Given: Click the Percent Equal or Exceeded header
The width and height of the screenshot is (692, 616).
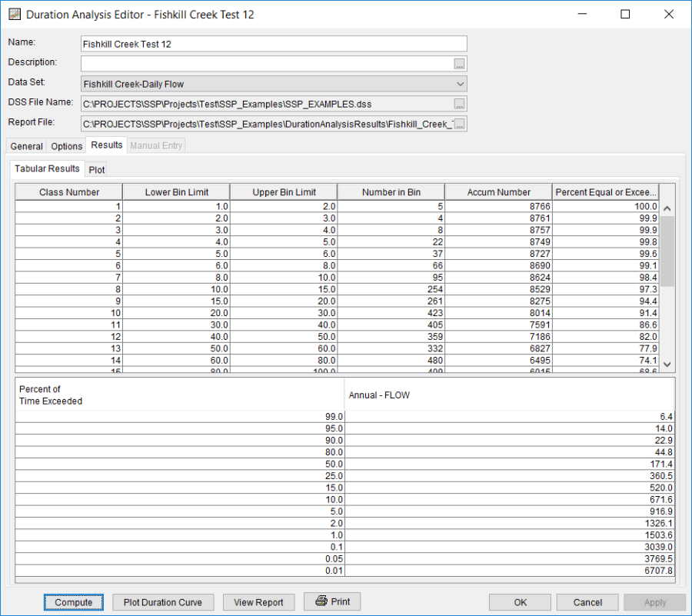Looking at the screenshot, I should coord(606,192).
